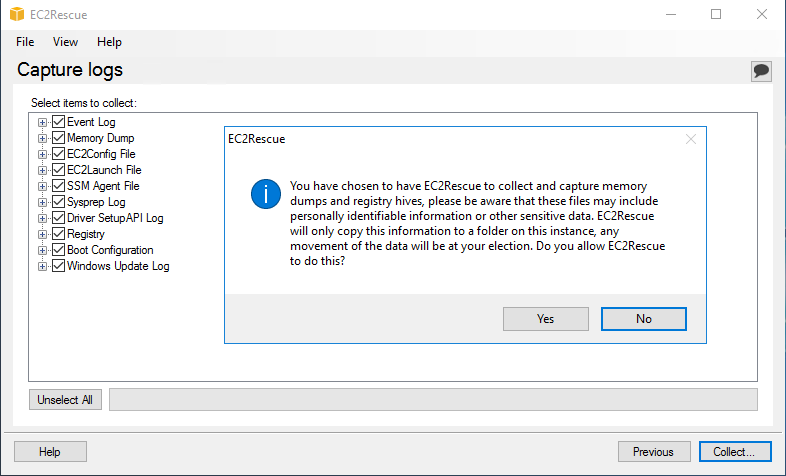The width and height of the screenshot is (786, 476).
Task: Click the progress bar beside Unselect All
Action: (434, 400)
